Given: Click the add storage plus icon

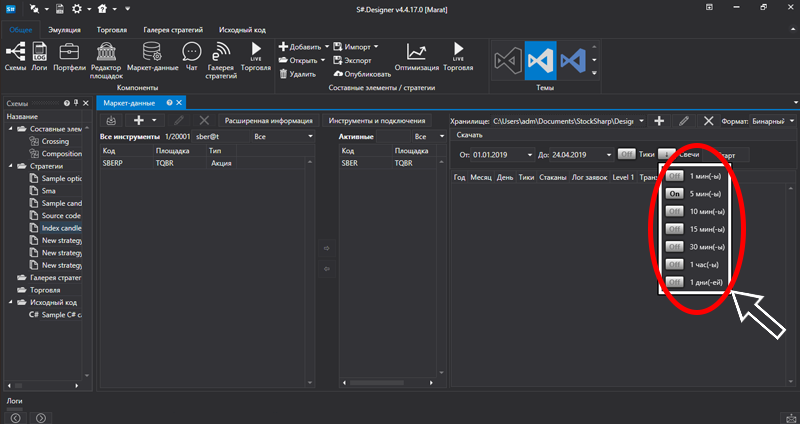Looking at the screenshot, I should coord(659,120).
